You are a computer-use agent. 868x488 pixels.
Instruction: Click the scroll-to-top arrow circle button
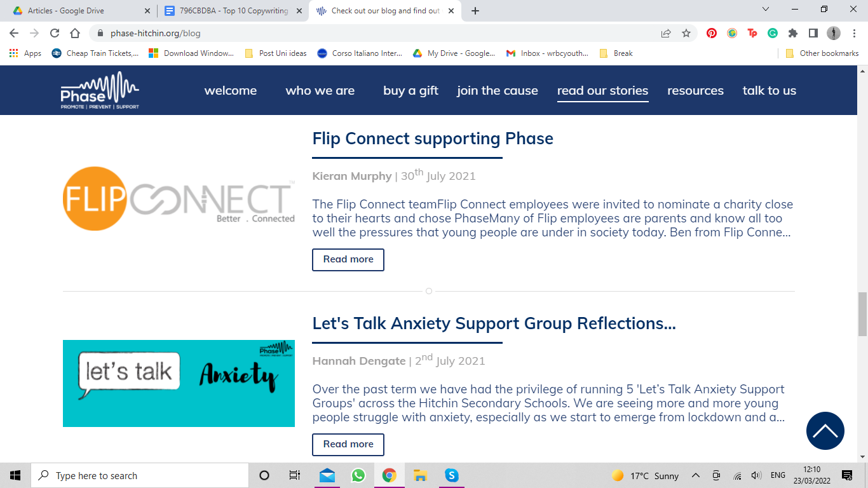click(x=825, y=431)
